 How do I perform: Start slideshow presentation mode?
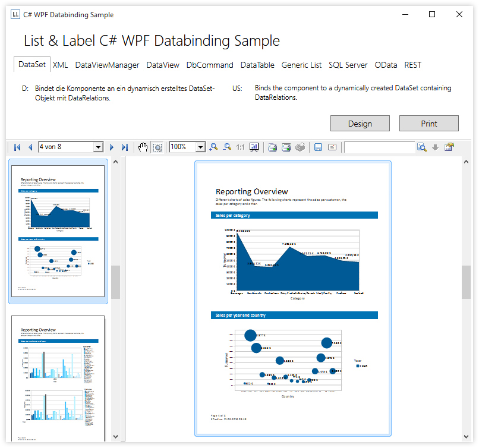(x=254, y=147)
